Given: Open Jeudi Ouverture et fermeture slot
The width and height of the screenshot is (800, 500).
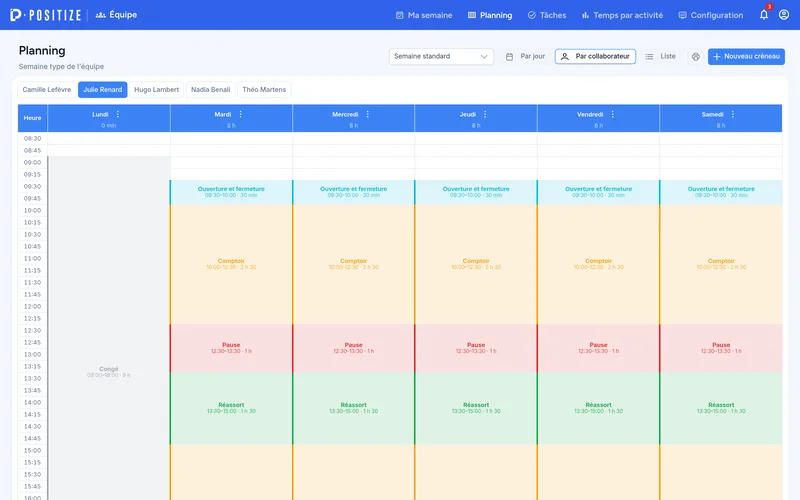Looking at the screenshot, I should (x=476, y=192).
